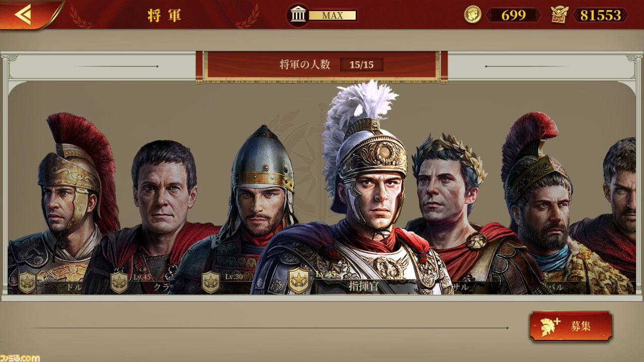Go back using the arrow button
The width and height of the screenshot is (644, 362).
pos(25,15)
